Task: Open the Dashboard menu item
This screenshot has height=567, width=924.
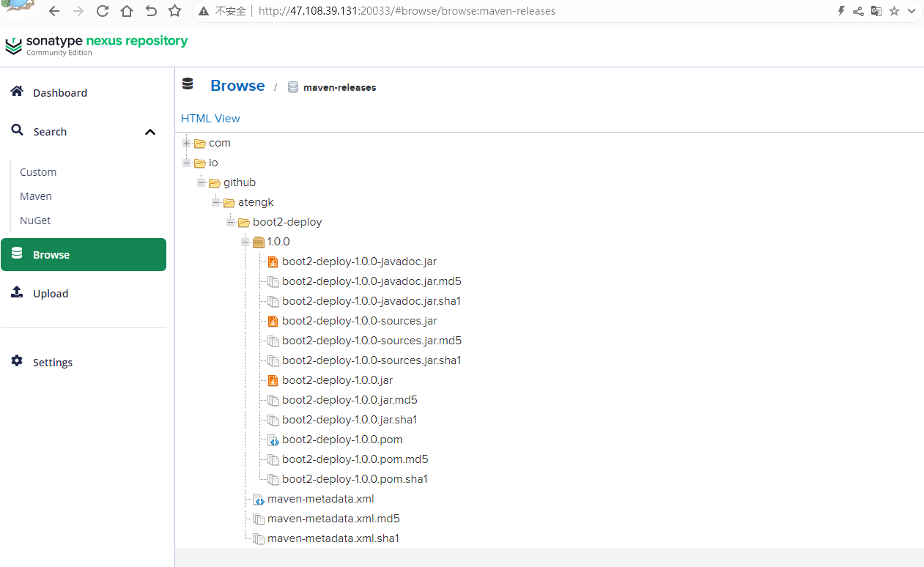Action: point(59,92)
